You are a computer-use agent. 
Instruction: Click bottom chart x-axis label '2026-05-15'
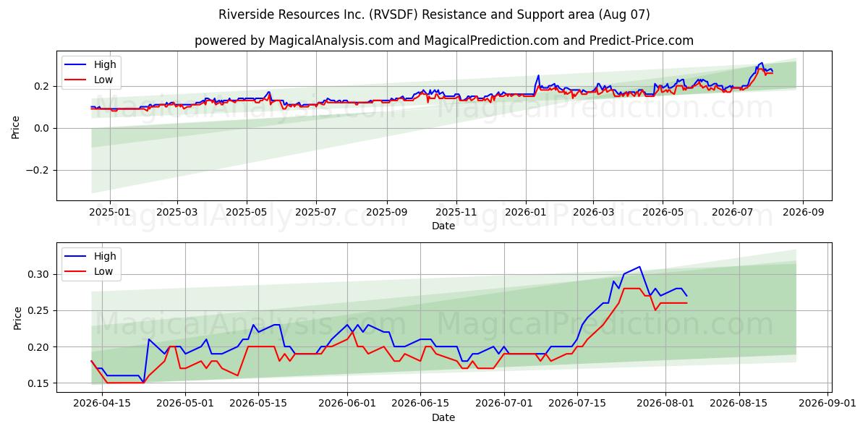258,404
